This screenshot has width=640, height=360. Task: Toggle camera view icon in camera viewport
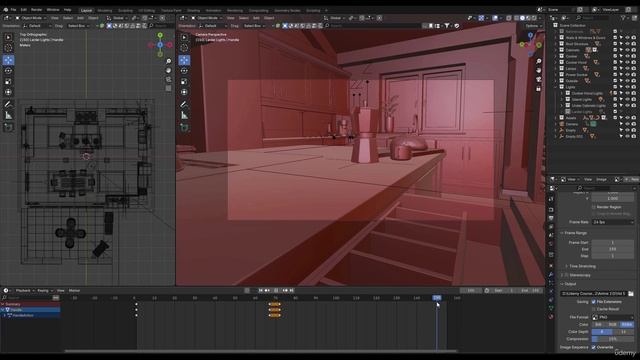(x=539, y=79)
